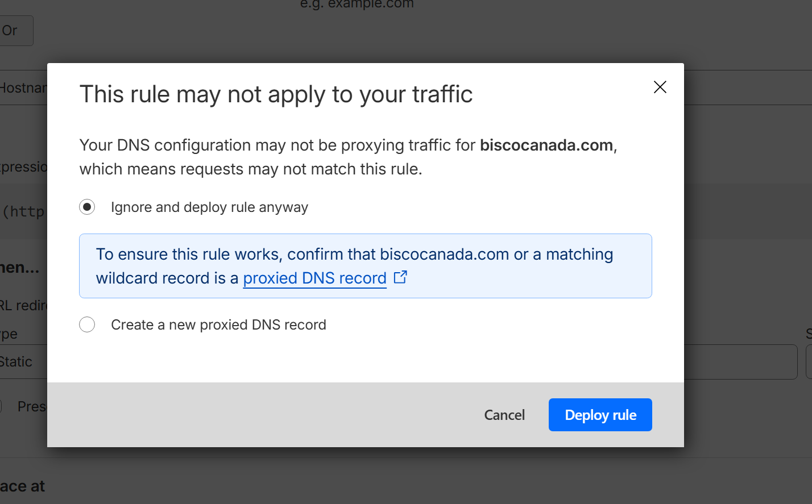This screenshot has height=504, width=812.
Task: Click the URL input field right of dialog
Action: [x=740, y=362]
